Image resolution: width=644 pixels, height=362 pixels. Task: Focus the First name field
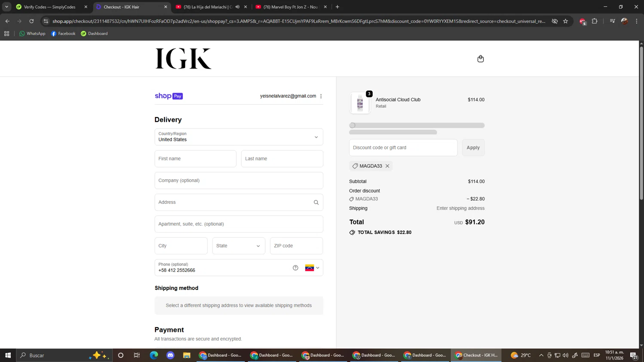coord(195,159)
